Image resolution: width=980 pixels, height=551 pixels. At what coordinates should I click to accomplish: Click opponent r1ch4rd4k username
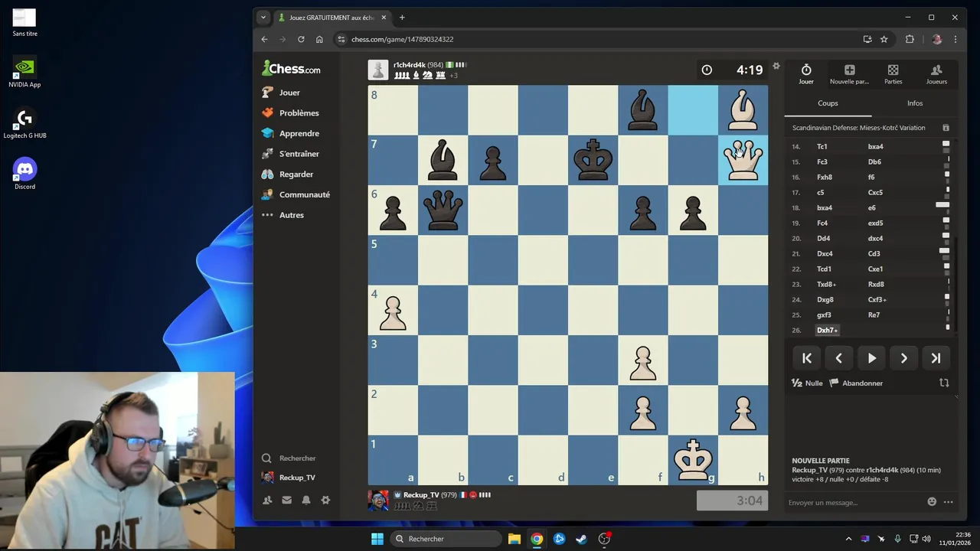pos(410,65)
